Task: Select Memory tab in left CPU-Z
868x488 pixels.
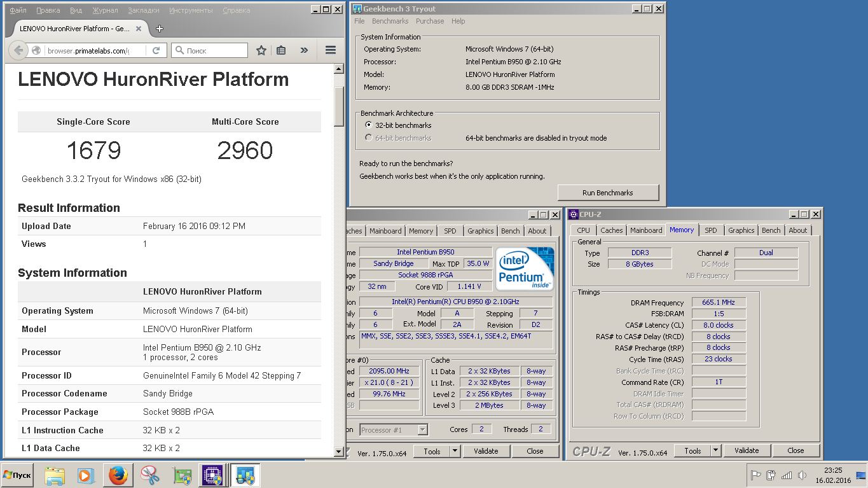Action: coord(421,231)
